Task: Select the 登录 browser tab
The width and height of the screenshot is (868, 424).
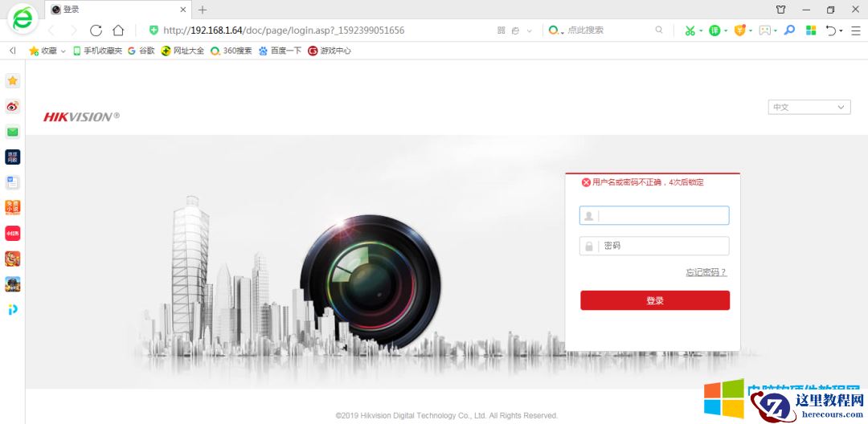Action: tap(119, 10)
